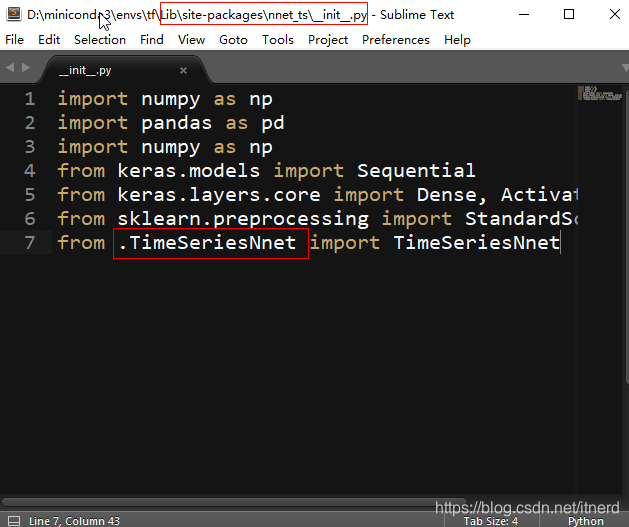The width and height of the screenshot is (629, 527).
Task: Open the Tools menu
Action: 278,40
